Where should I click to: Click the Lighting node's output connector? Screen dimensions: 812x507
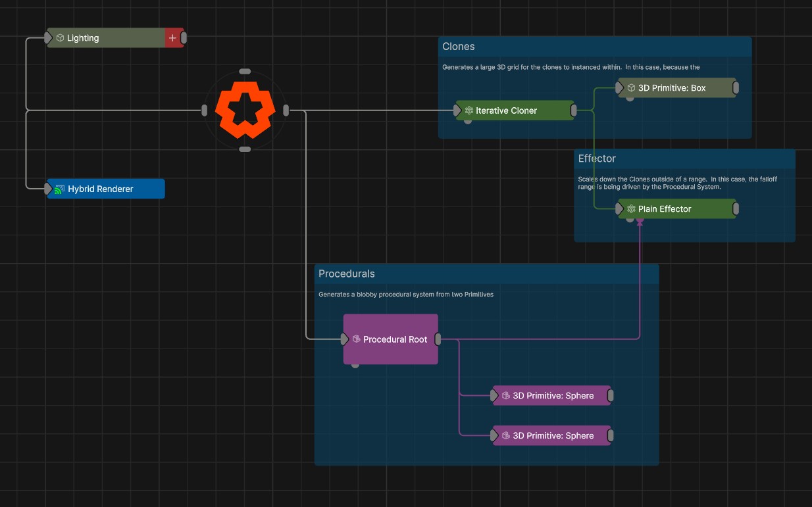point(184,38)
